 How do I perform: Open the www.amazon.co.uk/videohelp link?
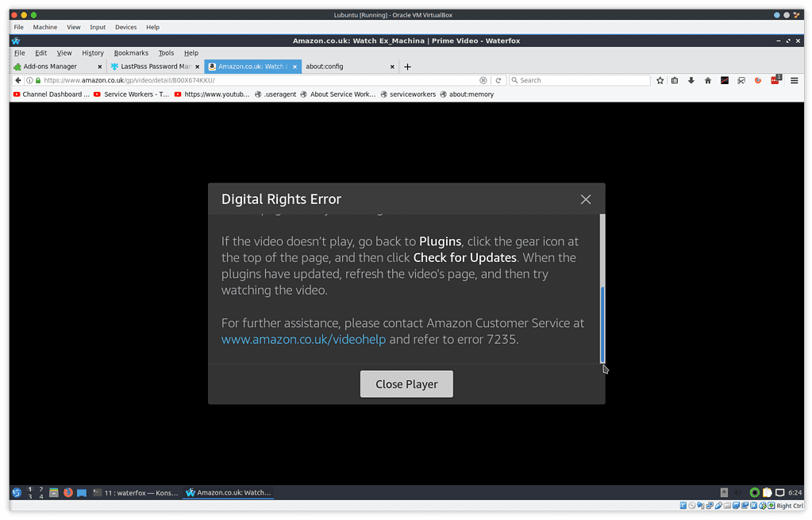[x=302, y=339]
